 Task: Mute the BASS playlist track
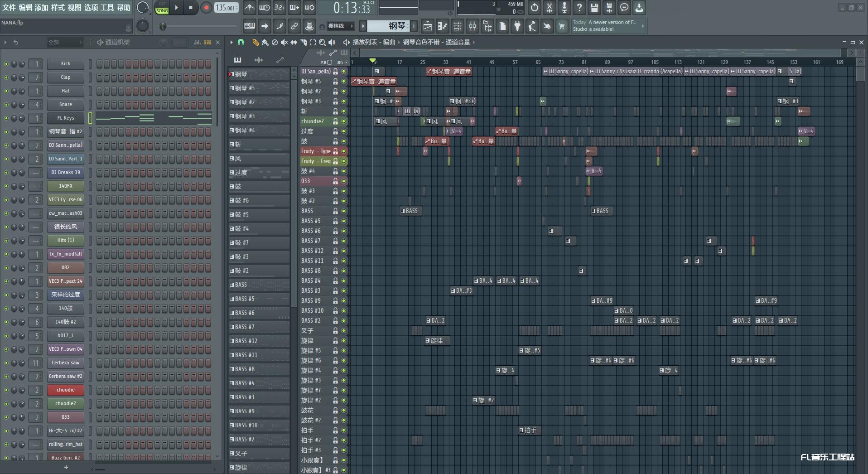coord(343,211)
